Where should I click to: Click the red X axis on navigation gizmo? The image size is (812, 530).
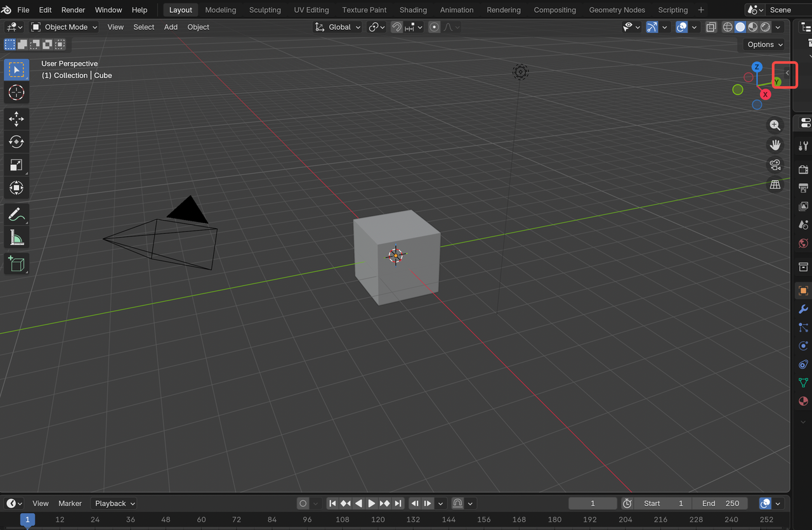click(766, 94)
